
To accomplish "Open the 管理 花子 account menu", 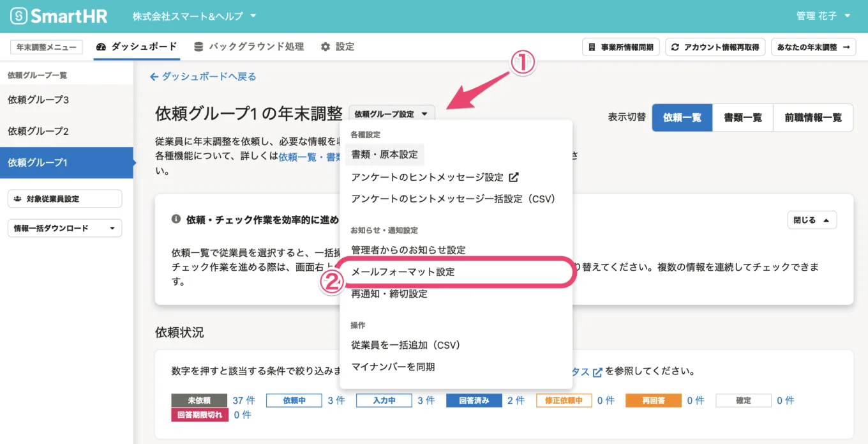I will pos(823,16).
